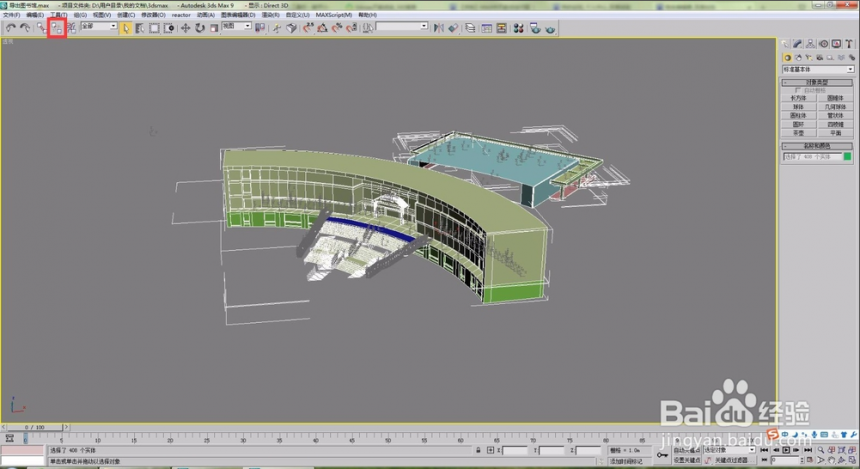The height and width of the screenshot is (469, 860).
Task: Click the Undo arrow icon
Action: click(10, 27)
